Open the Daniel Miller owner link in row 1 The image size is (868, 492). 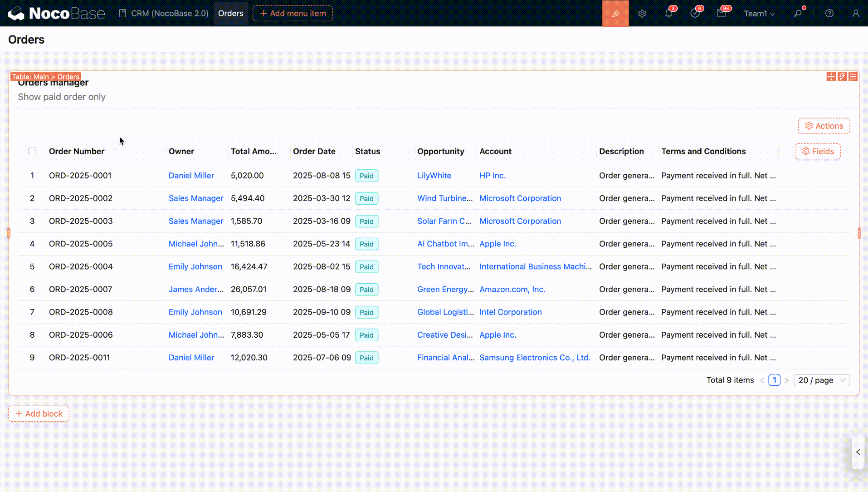191,176
